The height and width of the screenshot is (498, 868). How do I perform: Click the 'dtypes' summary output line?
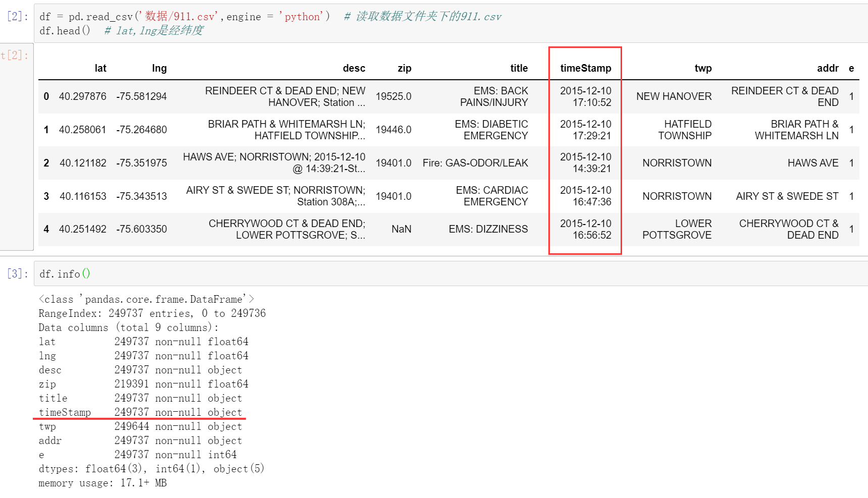pos(151,469)
